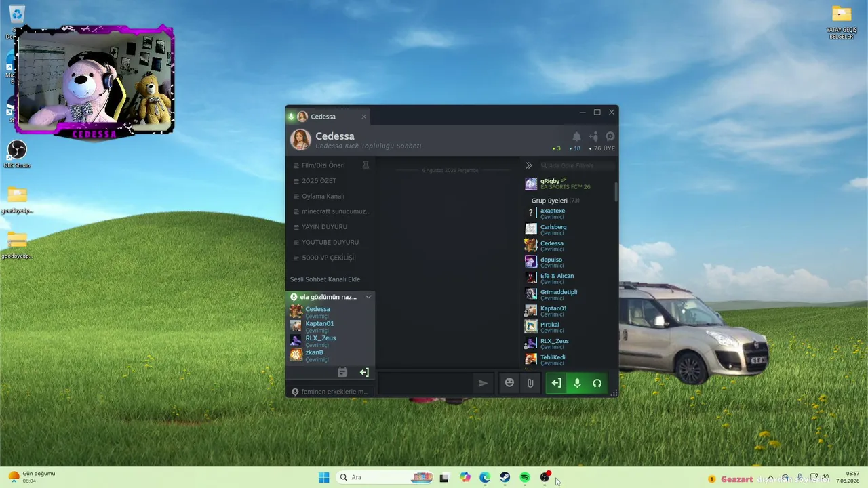This screenshot has width=868, height=488.
Task: Select Cedessa in the group members list
Action: [x=569, y=246]
